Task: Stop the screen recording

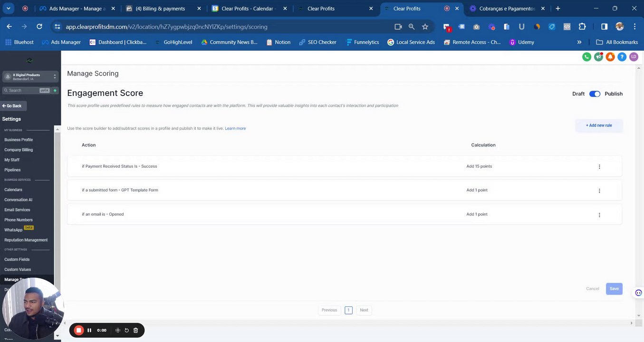Action: [x=79, y=330]
